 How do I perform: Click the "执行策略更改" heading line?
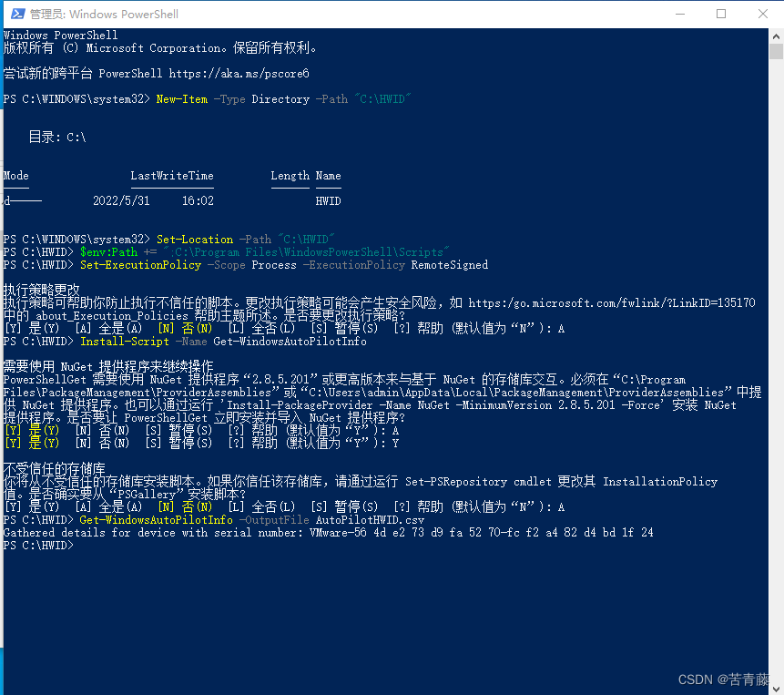pos(42,290)
